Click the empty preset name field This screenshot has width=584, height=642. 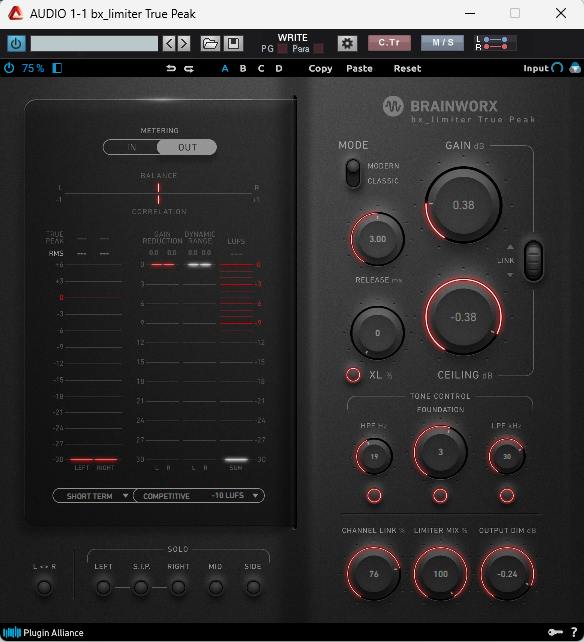pos(94,43)
